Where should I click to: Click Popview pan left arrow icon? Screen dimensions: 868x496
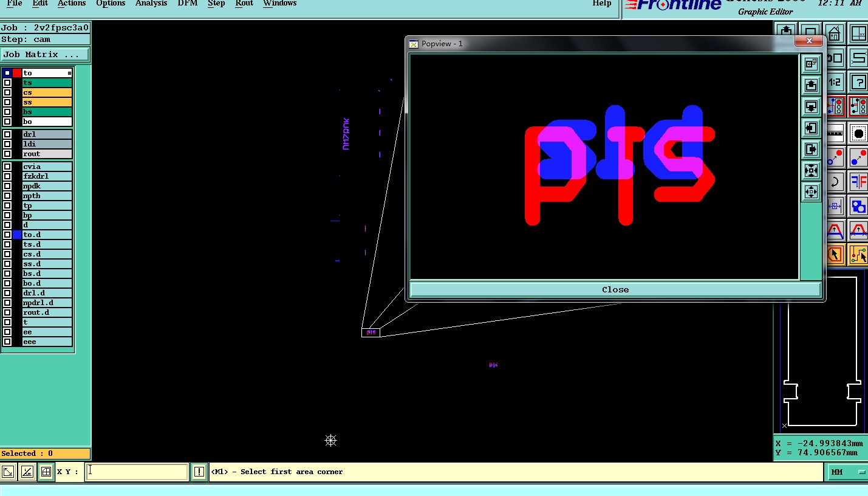point(811,128)
